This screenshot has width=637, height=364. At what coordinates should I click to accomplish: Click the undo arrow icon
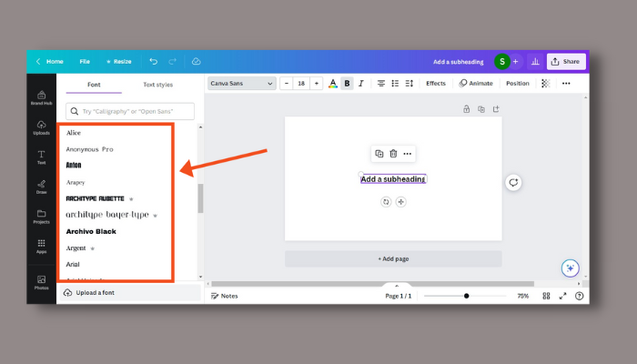pos(153,61)
